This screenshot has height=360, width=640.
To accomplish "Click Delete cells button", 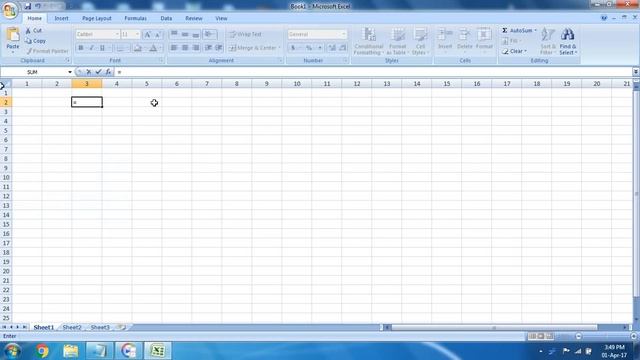I will click(464, 40).
